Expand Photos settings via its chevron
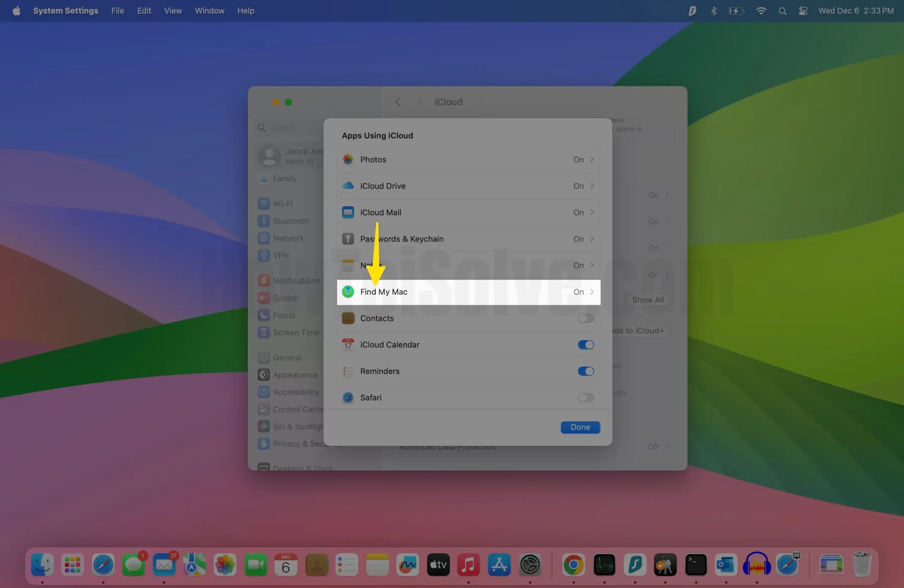The image size is (904, 588). click(x=592, y=160)
